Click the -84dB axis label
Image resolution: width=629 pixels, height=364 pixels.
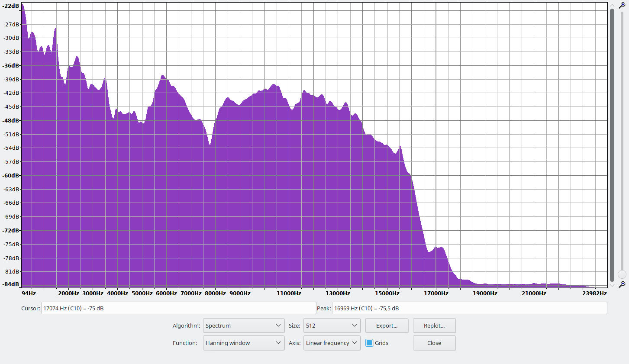(11, 284)
